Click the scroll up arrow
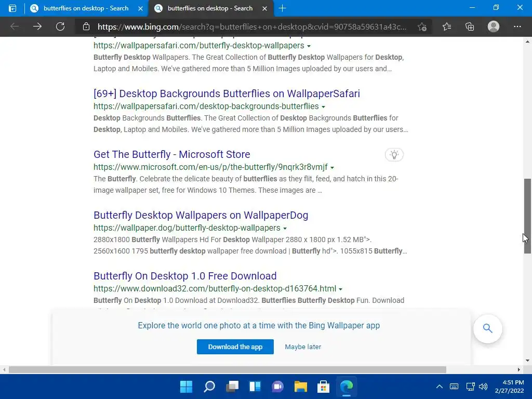Viewport: 532px width, 399px height. (527, 42)
